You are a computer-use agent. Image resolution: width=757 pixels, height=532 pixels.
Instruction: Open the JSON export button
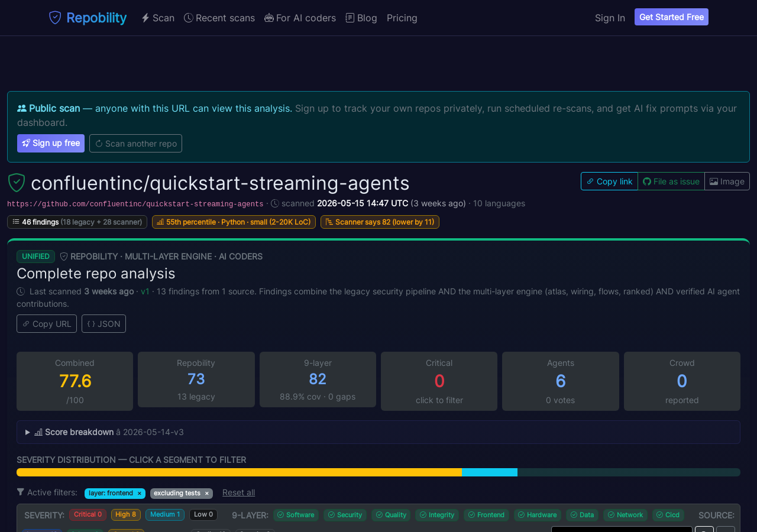coord(103,324)
